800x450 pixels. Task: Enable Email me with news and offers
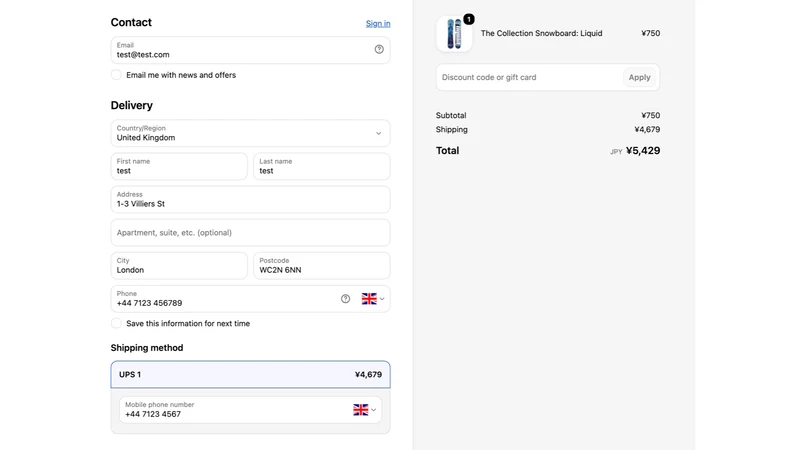pos(116,75)
